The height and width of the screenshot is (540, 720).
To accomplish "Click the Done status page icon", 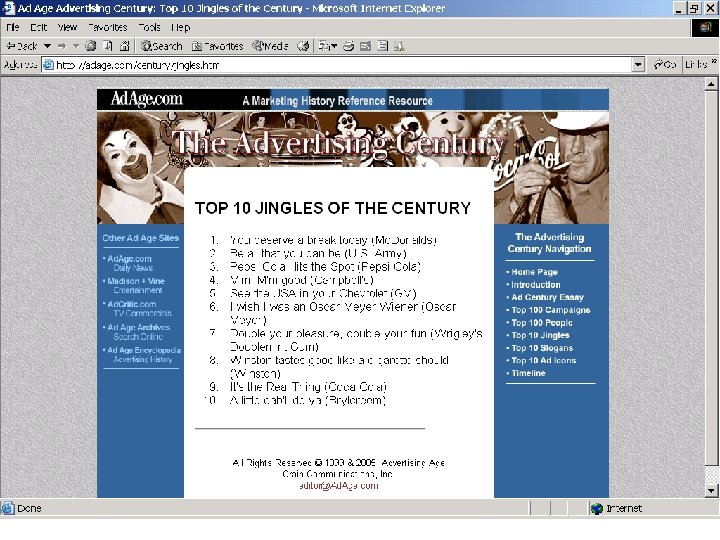I will coord(8,508).
